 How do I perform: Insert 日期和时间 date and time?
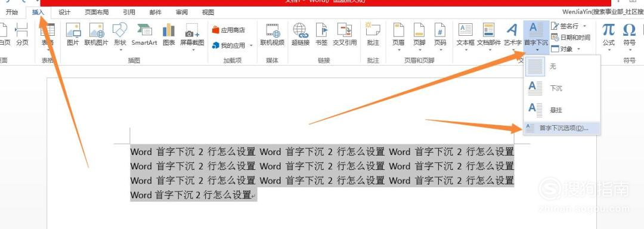click(x=571, y=38)
